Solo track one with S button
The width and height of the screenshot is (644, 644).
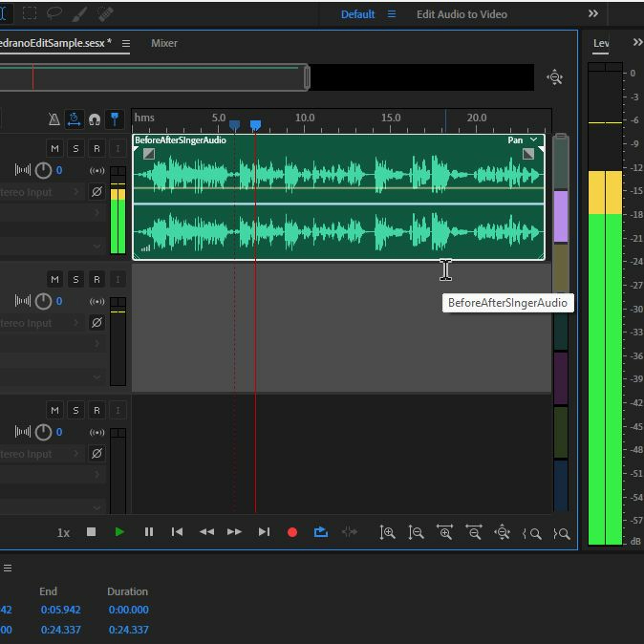coord(76,148)
